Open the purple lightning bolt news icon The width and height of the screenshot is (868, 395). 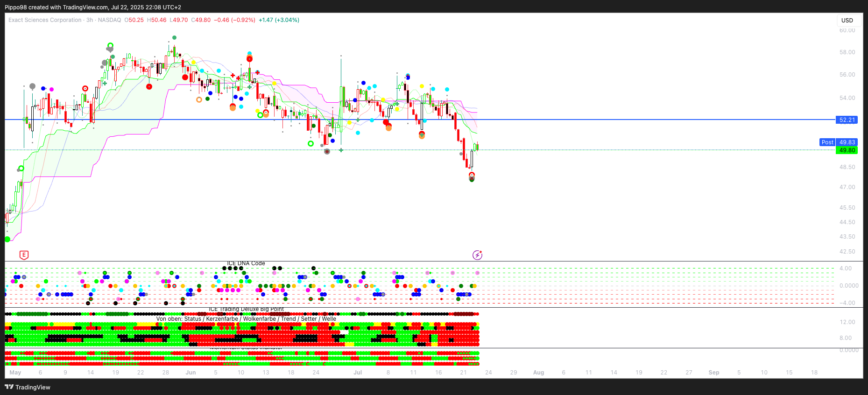[477, 255]
